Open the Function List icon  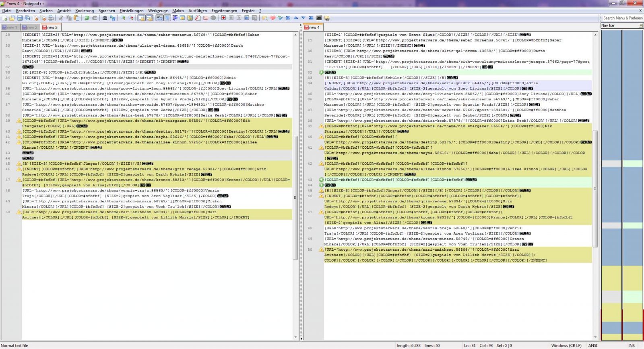coord(198,18)
